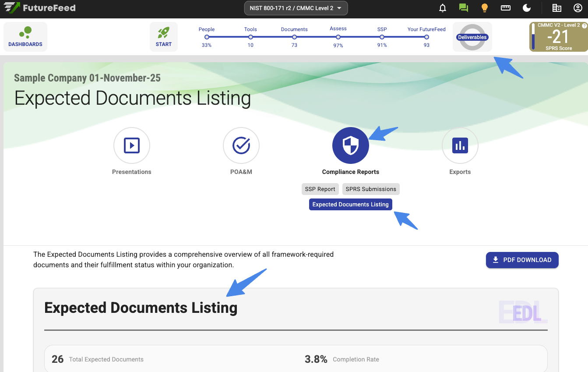This screenshot has height=372, width=588.
Task: Open the account profile icon
Action: click(577, 7)
